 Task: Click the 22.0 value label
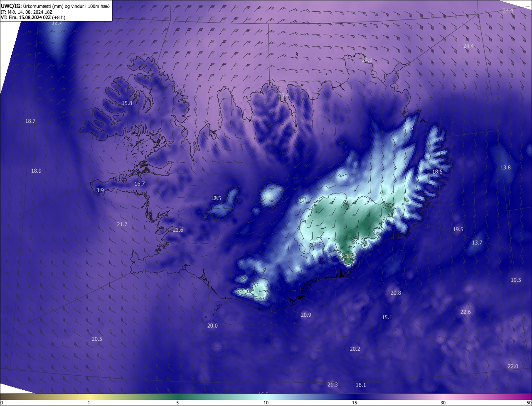[x=513, y=366]
